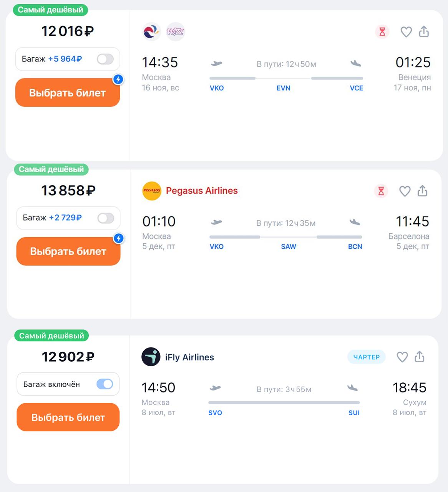Favorite the Moscow to Venice ticket
The height and width of the screenshot is (492, 448).
[x=406, y=32]
